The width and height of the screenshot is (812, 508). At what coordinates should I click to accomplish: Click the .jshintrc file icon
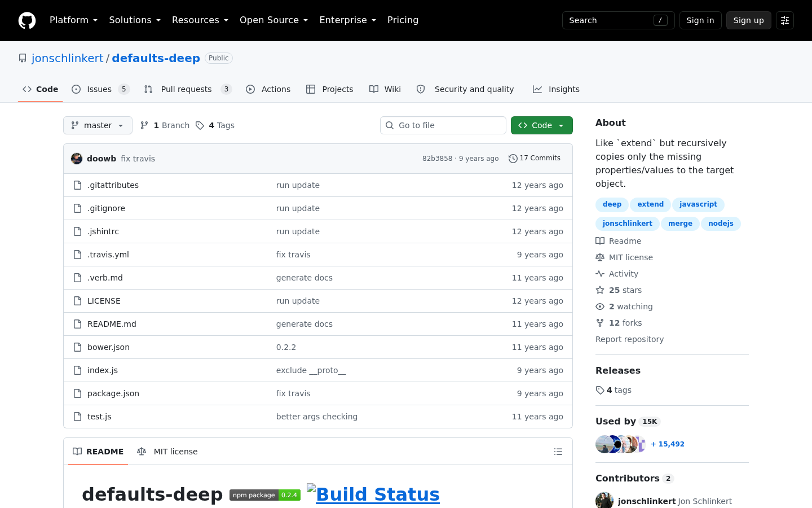coord(78,231)
